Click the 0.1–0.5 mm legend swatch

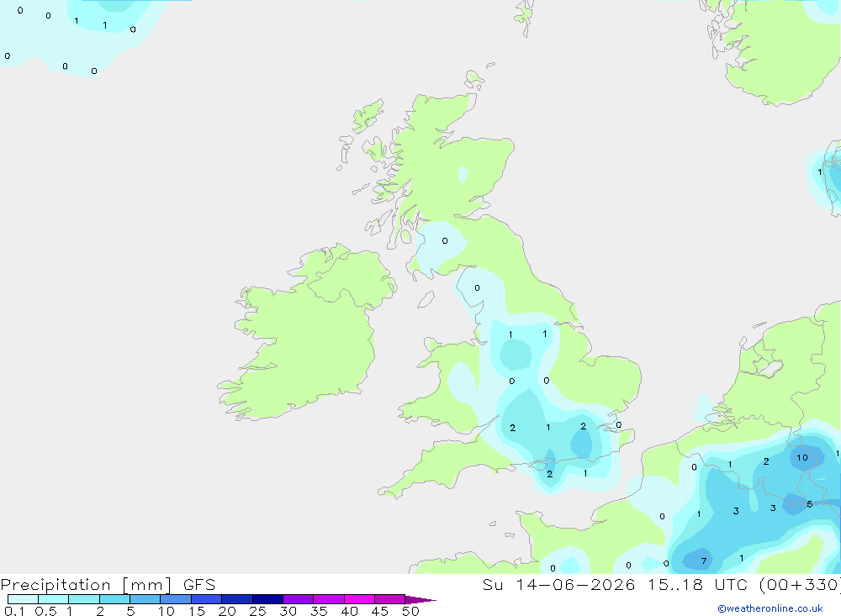23,599
